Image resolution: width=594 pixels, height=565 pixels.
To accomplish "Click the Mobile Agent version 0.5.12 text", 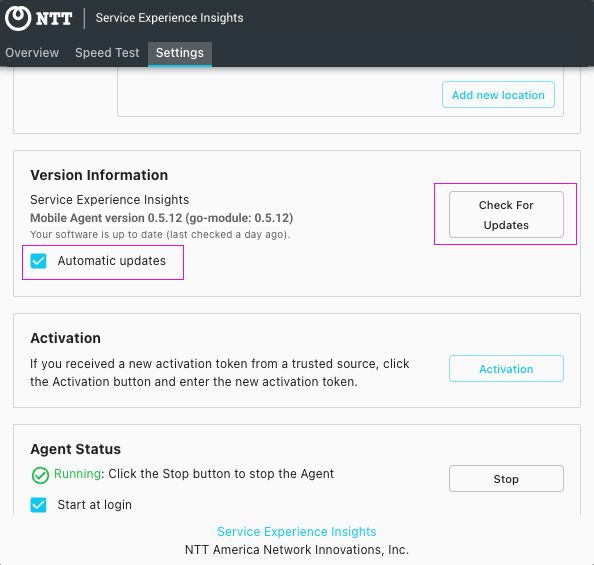I will click(162, 218).
